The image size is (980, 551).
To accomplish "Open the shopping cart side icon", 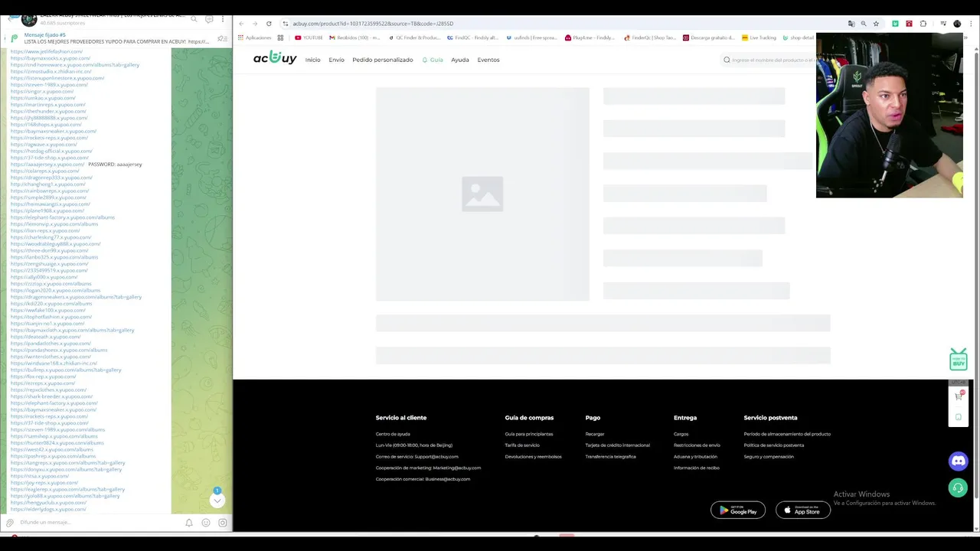I will point(959,396).
